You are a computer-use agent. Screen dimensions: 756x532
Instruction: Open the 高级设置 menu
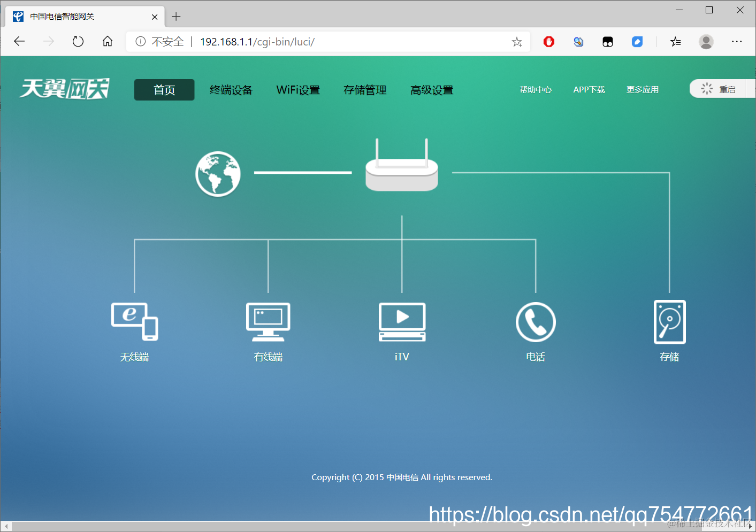click(x=431, y=90)
